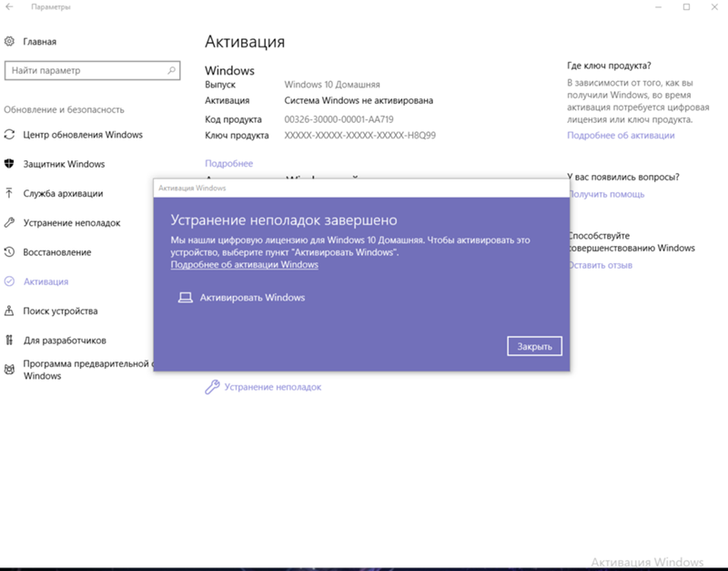728x571 pixels.
Task: Click status Система Windows не активирована
Action: pos(359,100)
